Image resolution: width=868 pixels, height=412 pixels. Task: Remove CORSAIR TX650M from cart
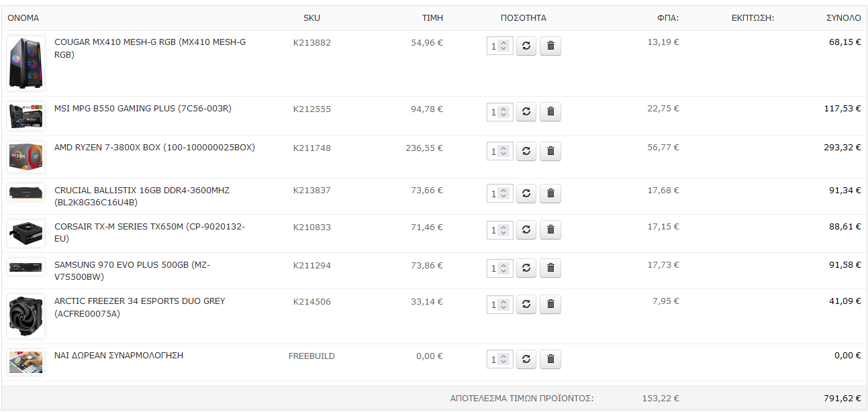550,229
